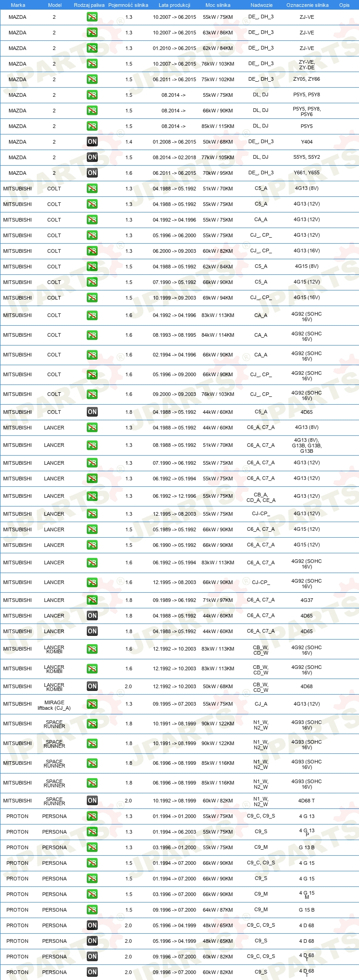Click petrol icon in Mazda P5Y5, P5Y8, P5Y6 row
The image size is (359, 980).
point(92,111)
